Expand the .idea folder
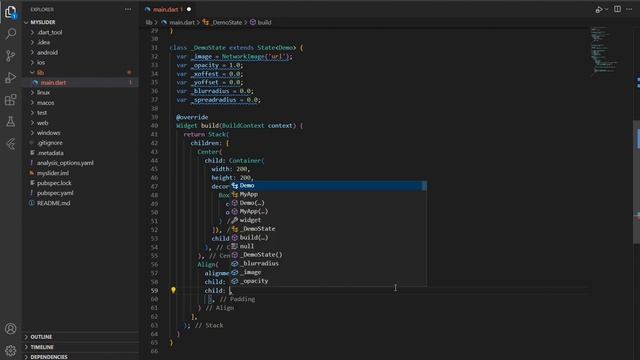 (80, 42)
